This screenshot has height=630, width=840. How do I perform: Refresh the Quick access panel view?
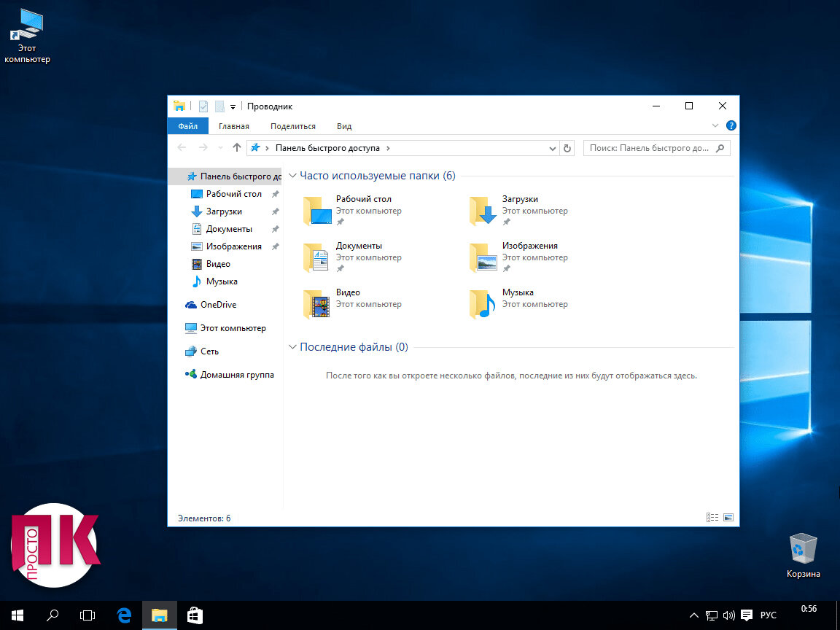(x=567, y=149)
